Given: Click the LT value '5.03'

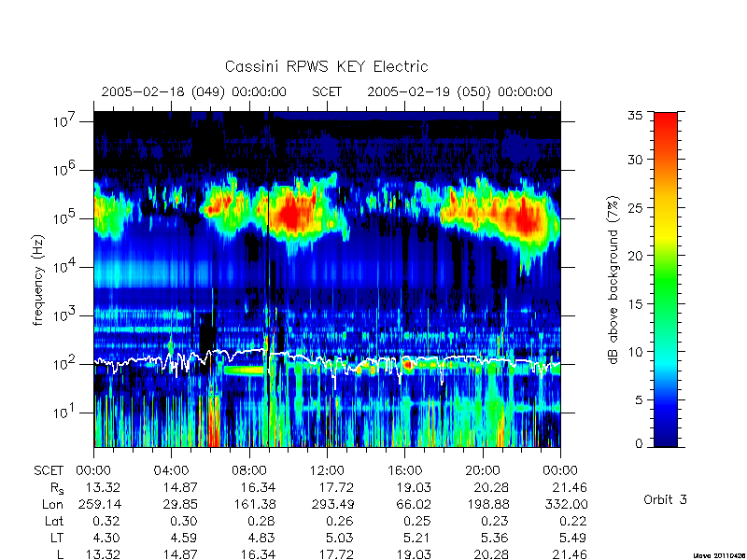Looking at the screenshot, I should click(339, 538).
